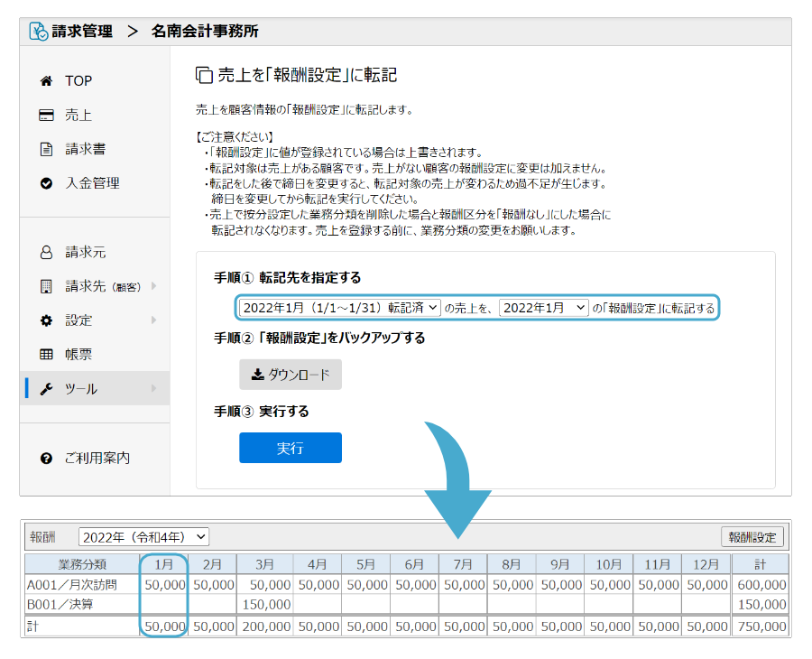812x659 pixels.
Task: Click the 請求書 document icon
Action: pos(47,149)
